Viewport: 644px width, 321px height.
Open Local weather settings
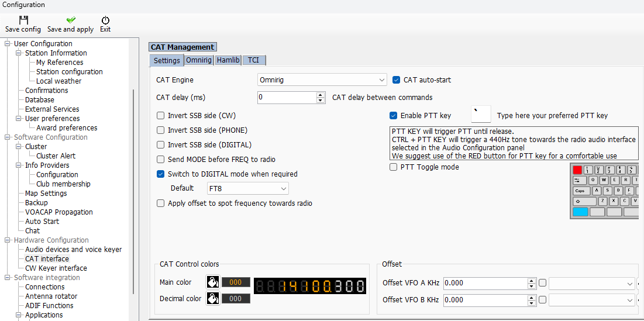[58, 81]
